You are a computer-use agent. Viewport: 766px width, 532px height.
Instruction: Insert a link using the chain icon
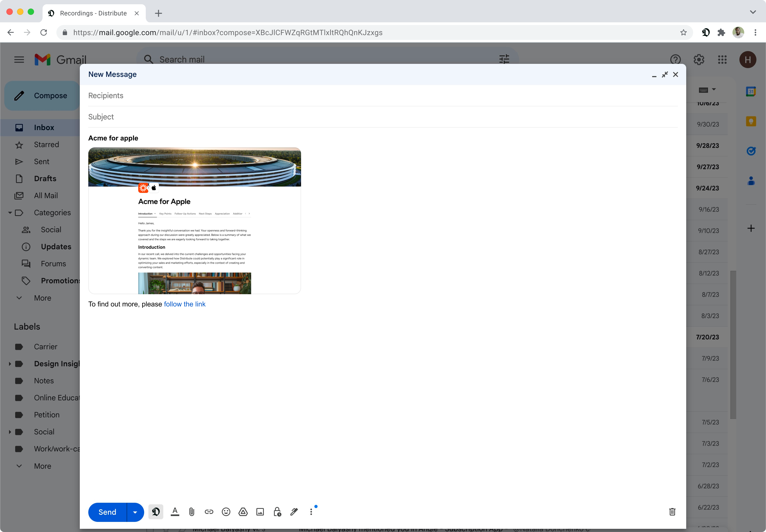[209, 512]
